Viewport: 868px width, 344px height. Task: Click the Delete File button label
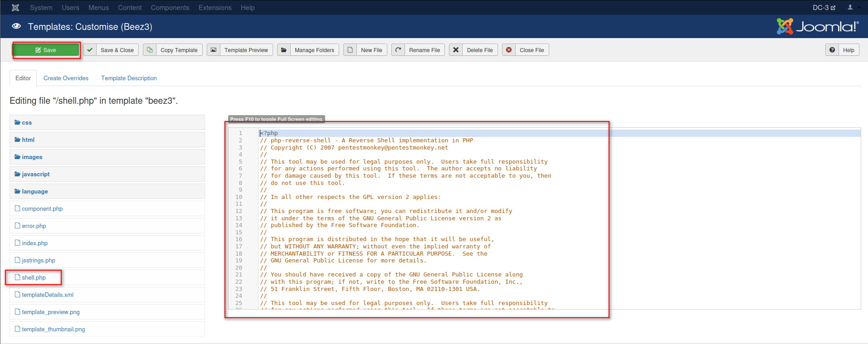pyautogui.click(x=480, y=50)
